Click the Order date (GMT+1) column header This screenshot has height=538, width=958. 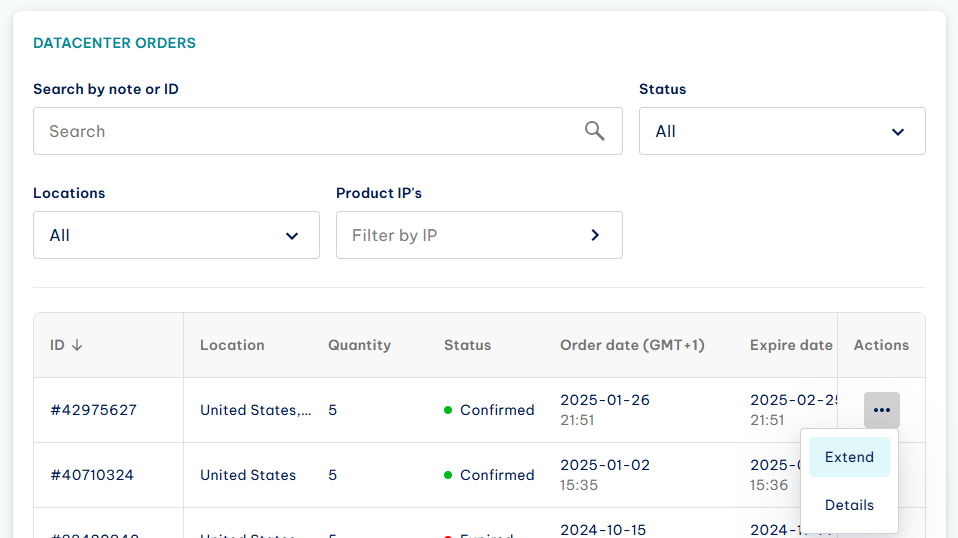click(x=632, y=345)
